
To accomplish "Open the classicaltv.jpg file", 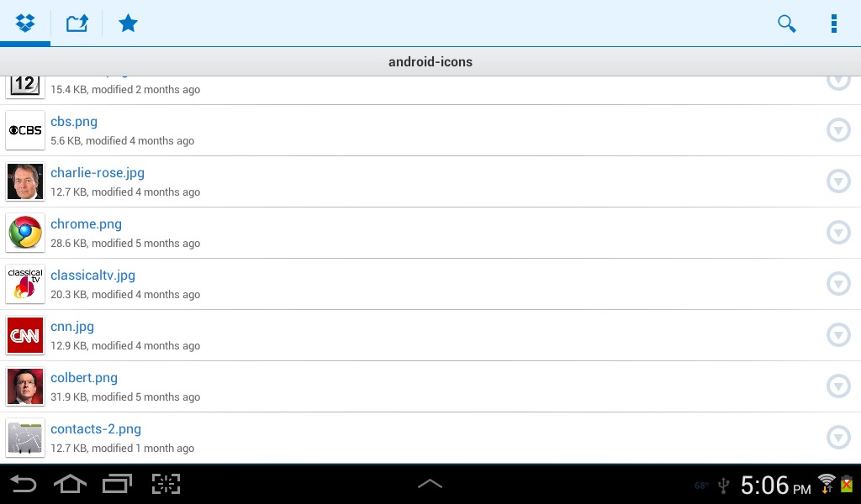I will [x=92, y=276].
